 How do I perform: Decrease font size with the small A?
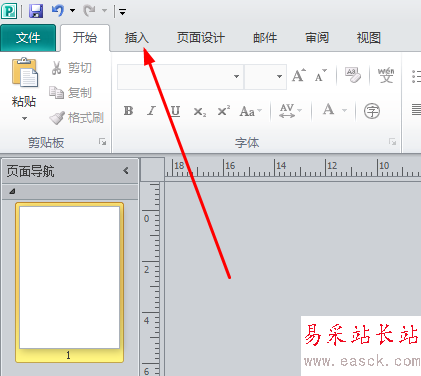pyautogui.click(x=321, y=76)
